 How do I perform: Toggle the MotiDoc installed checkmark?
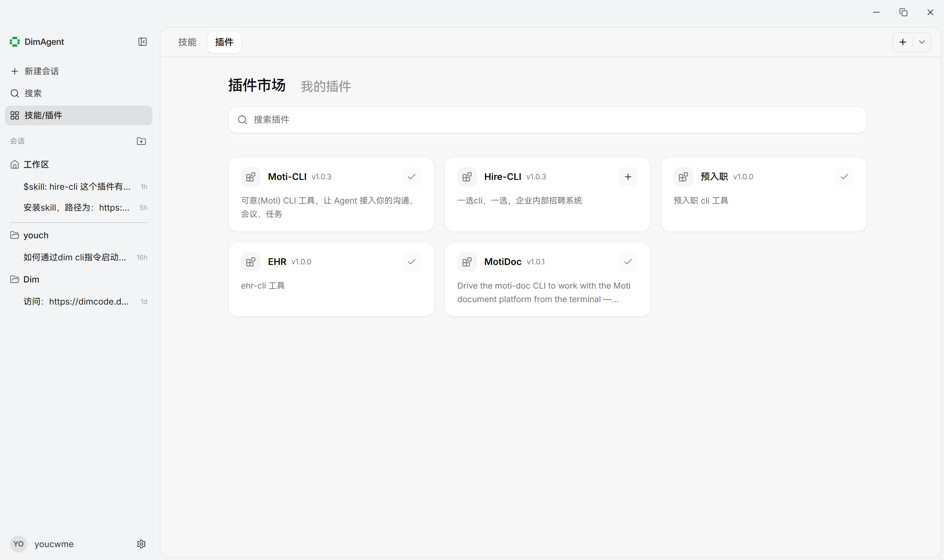(x=628, y=262)
